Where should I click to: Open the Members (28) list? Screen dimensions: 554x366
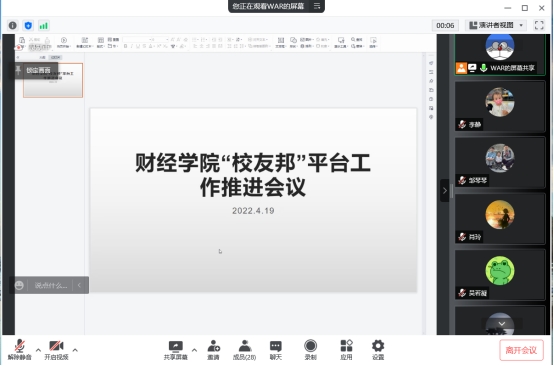(x=244, y=350)
